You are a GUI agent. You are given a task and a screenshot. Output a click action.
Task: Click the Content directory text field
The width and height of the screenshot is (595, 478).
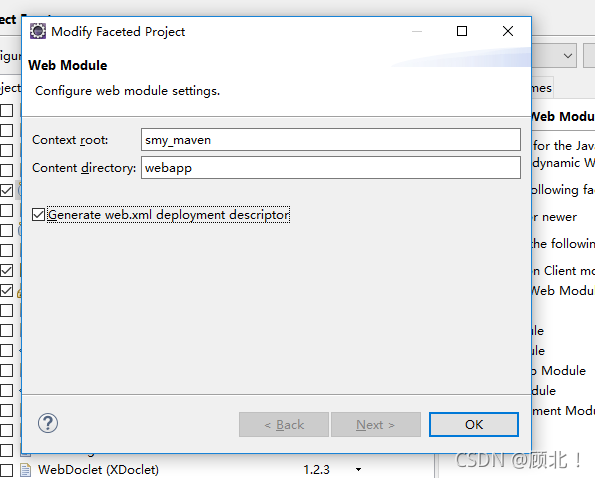pos(331,168)
